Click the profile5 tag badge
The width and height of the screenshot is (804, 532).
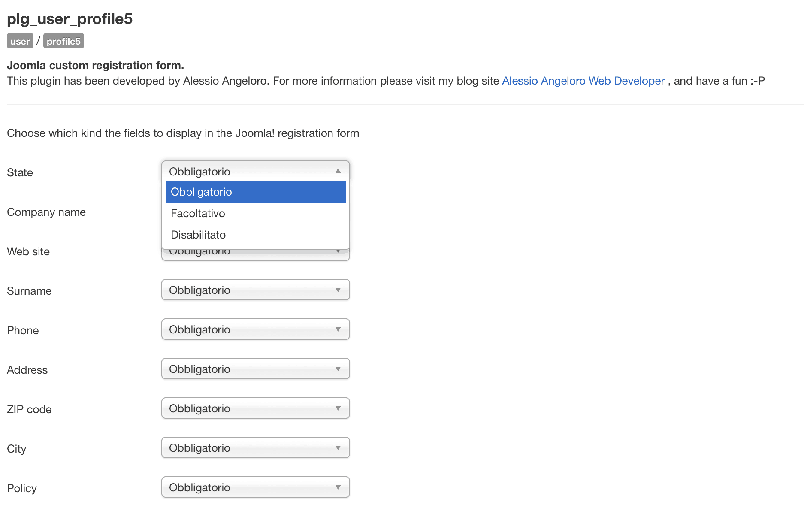point(63,41)
